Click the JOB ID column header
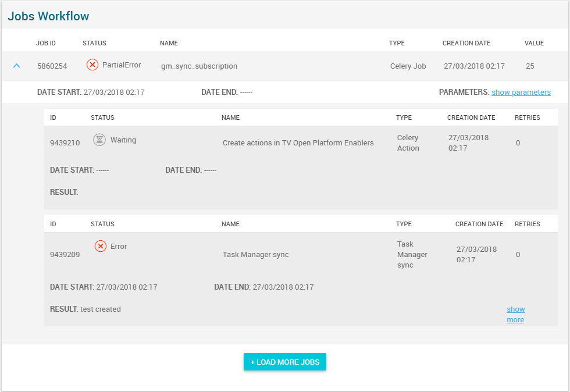This screenshot has height=392, width=570. point(46,43)
